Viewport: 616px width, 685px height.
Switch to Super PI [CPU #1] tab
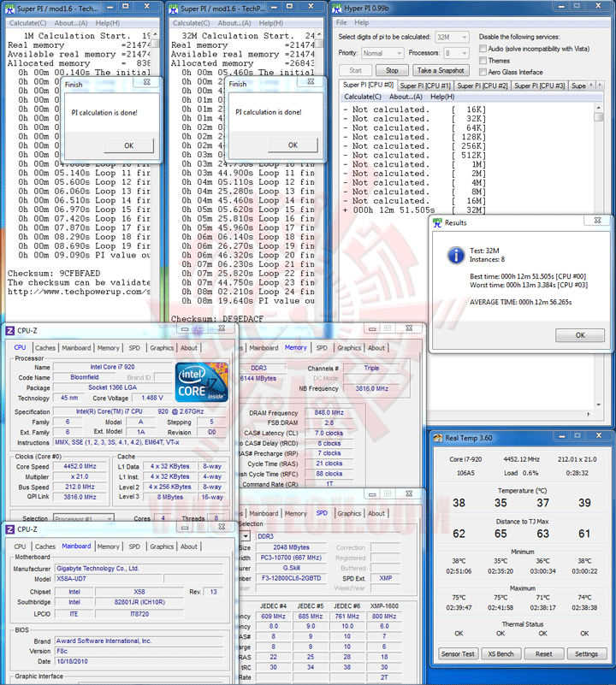[x=425, y=86]
